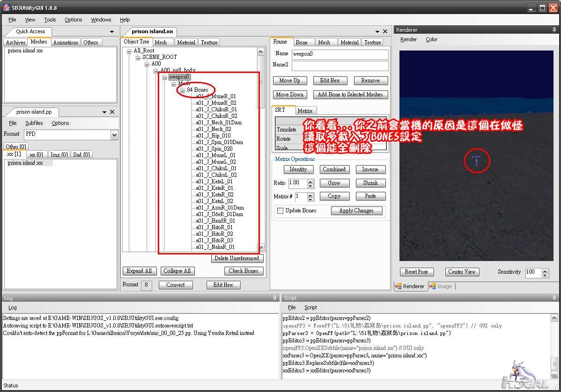
Task: Click the Log panel pin icon
Action: click(x=274, y=298)
